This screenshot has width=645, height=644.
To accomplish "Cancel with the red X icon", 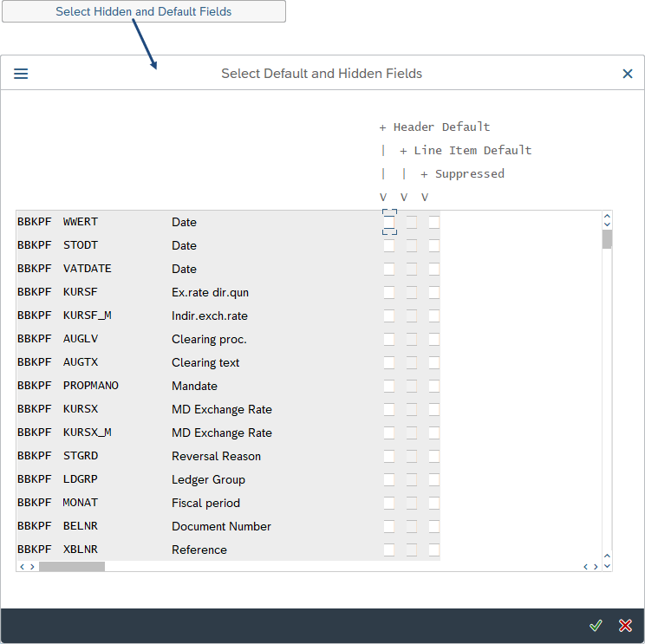I will pos(625,626).
